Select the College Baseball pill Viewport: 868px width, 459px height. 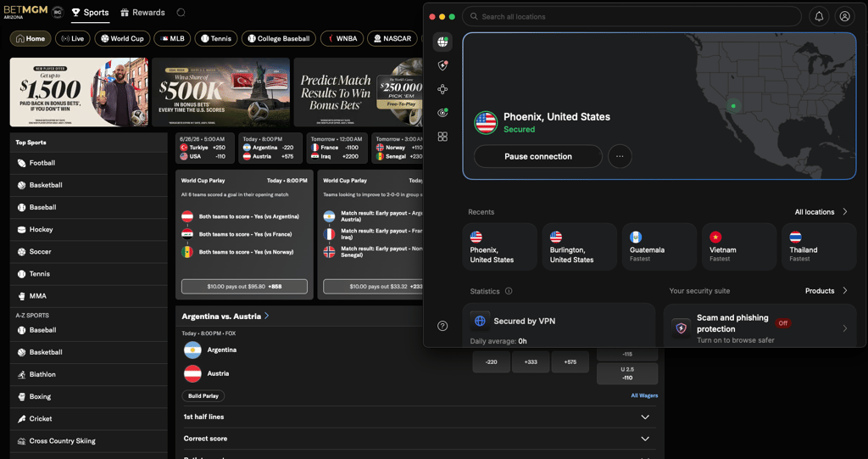point(279,39)
